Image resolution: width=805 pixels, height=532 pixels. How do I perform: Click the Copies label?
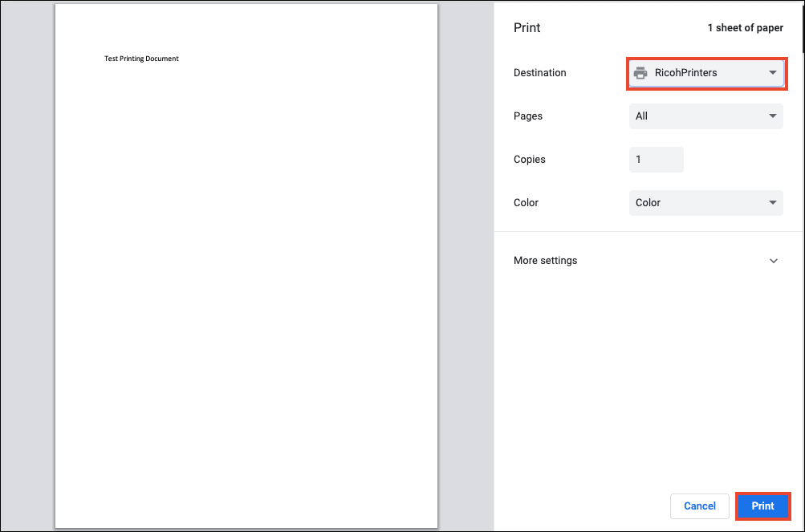pyautogui.click(x=529, y=160)
